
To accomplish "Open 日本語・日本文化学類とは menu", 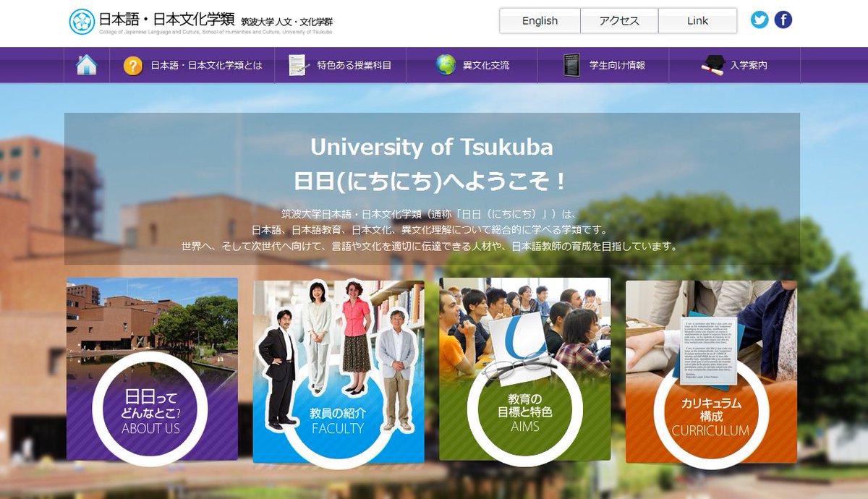I will click(x=192, y=65).
